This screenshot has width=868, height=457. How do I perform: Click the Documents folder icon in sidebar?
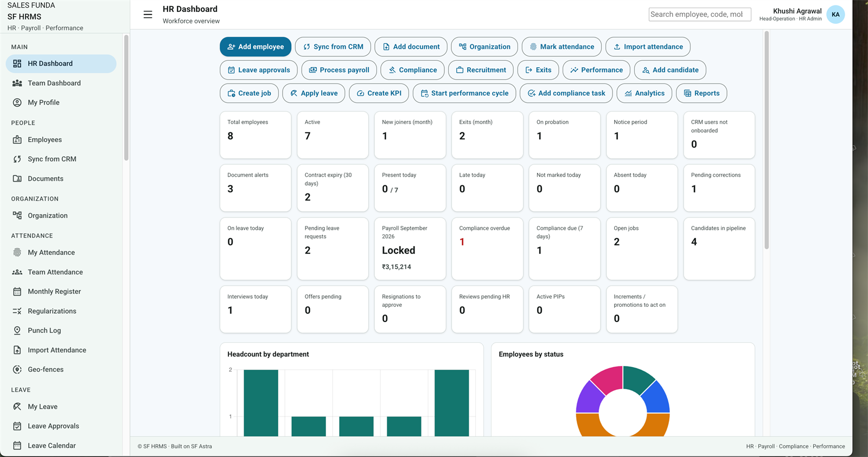pos(17,179)
